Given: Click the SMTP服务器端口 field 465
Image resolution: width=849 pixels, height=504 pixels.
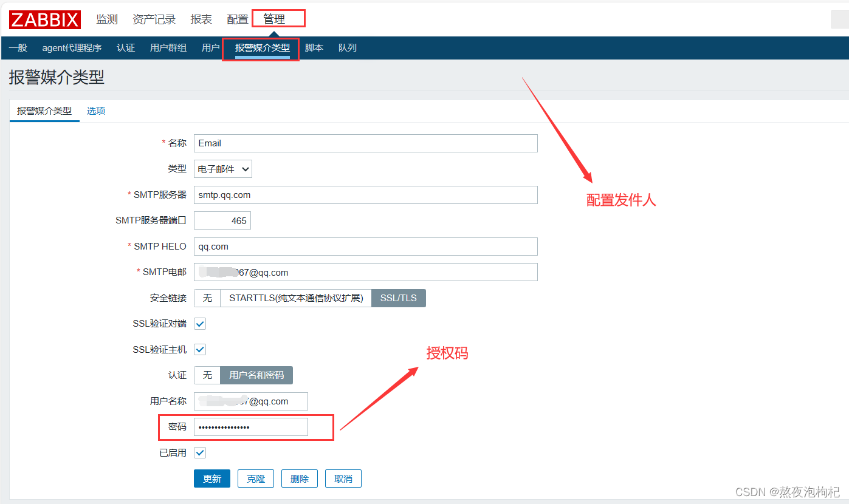Looking at the screenshot, I should 222,220.
